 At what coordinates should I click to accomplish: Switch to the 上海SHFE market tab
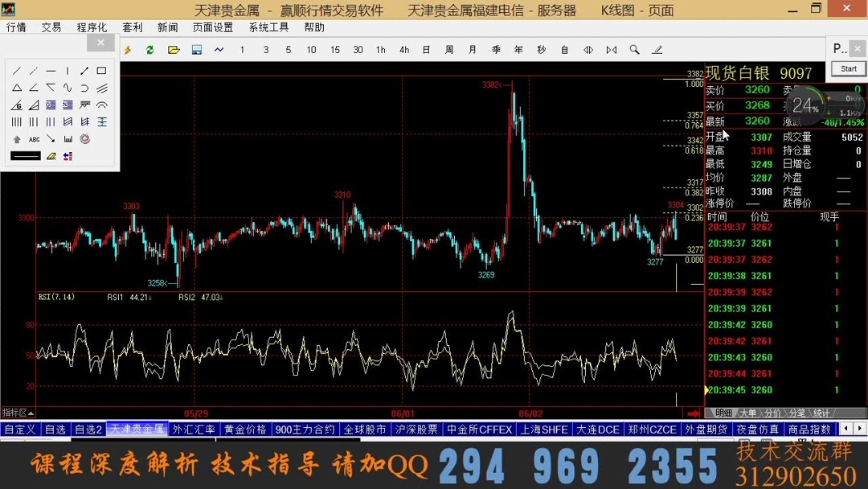[x=544, y=429]
